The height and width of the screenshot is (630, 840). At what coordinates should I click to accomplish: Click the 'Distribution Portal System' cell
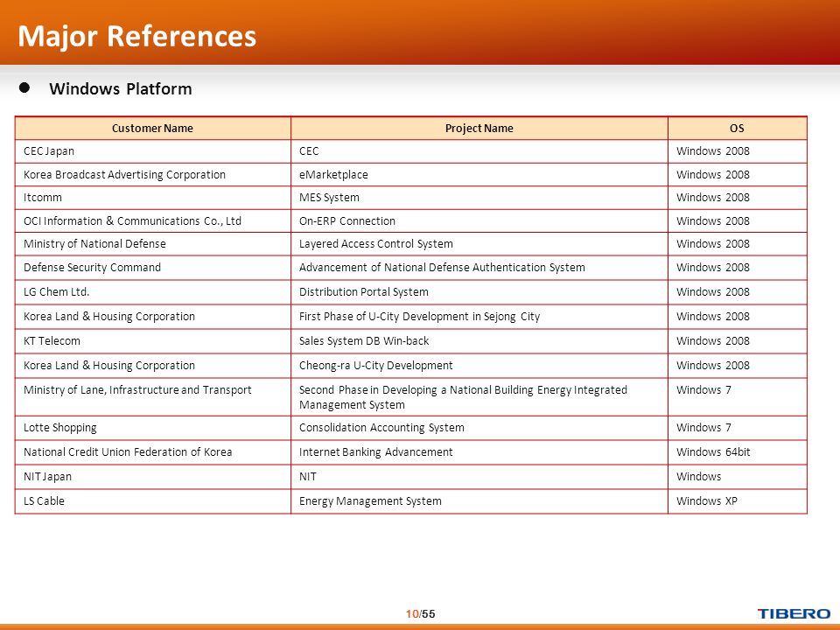479,292
